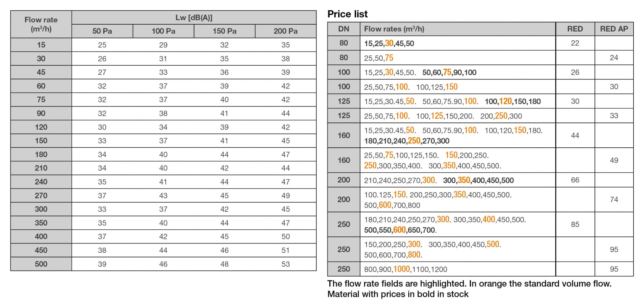
Task: Click the RED AP price 74 cell
Action: click(x=614, y=200)
